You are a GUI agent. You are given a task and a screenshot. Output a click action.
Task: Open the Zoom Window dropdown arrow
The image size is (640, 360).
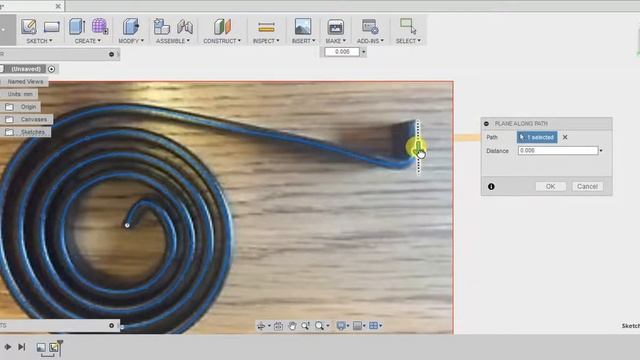[328, 326]
